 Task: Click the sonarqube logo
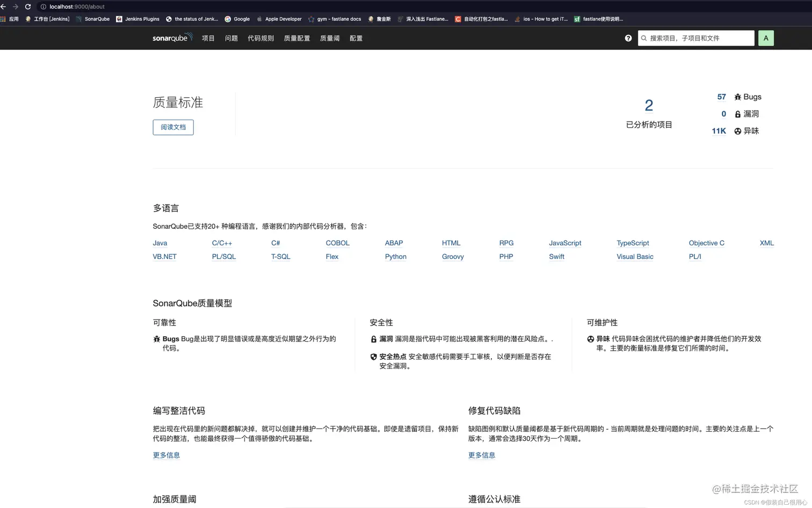[172, 38]
